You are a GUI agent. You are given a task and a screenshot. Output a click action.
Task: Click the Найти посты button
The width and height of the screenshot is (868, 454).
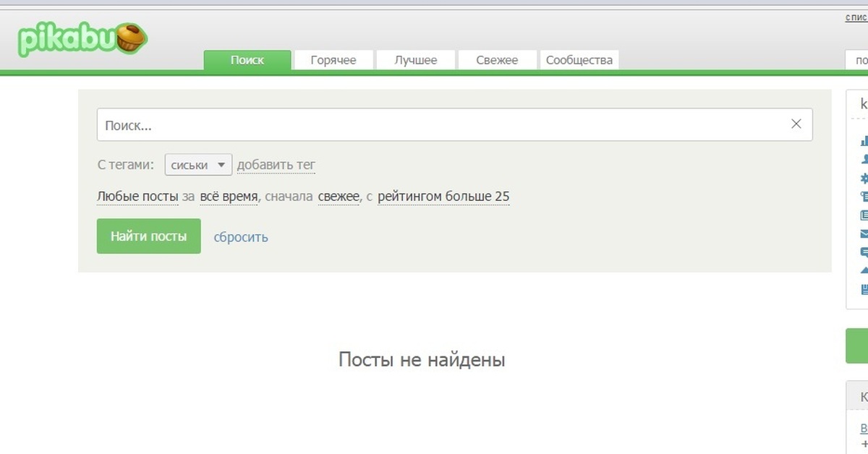click(x=149, y=236)
